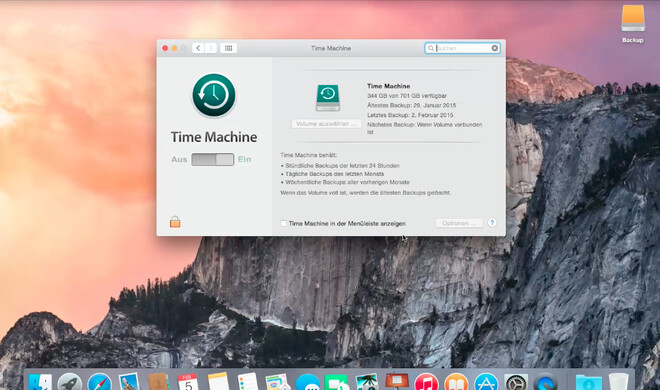
Task: Click the Time Machine backup disk icon
Action: [x=328, y=98]
